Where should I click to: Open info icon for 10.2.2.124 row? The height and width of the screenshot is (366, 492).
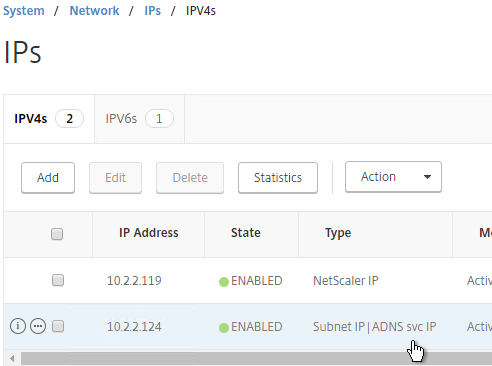click(18, 326)
